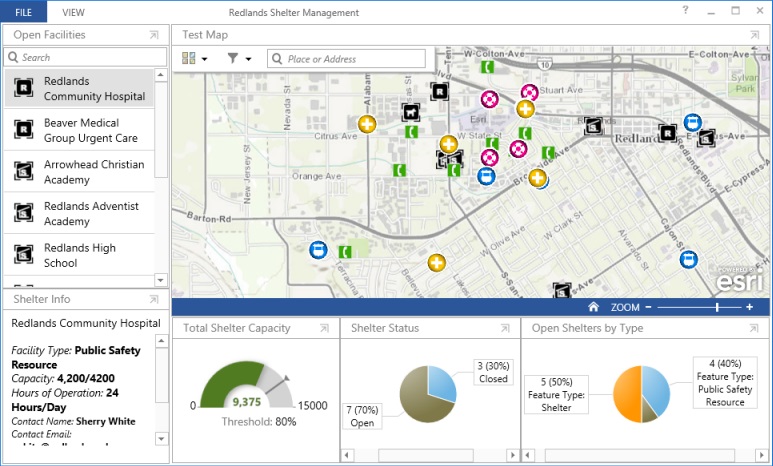Select Redlands High School facility
The width and height of the screenshot is (773, 466).
(x=79, y=255)
